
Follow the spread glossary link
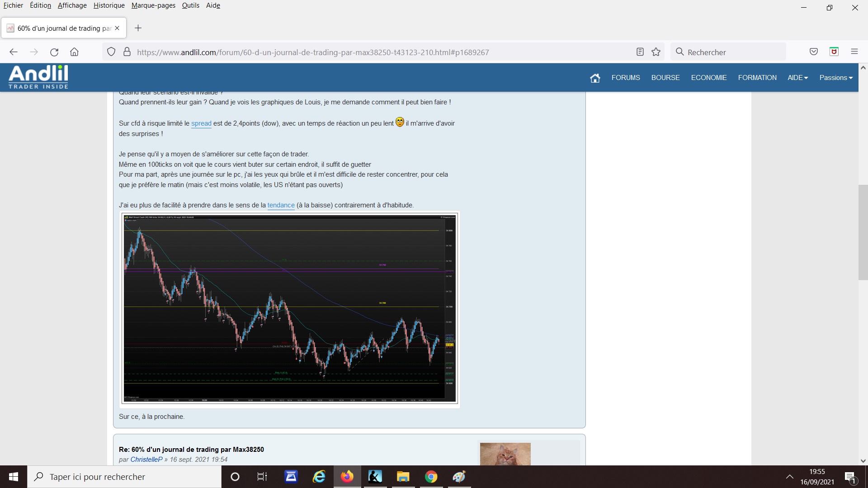(201, 123)
